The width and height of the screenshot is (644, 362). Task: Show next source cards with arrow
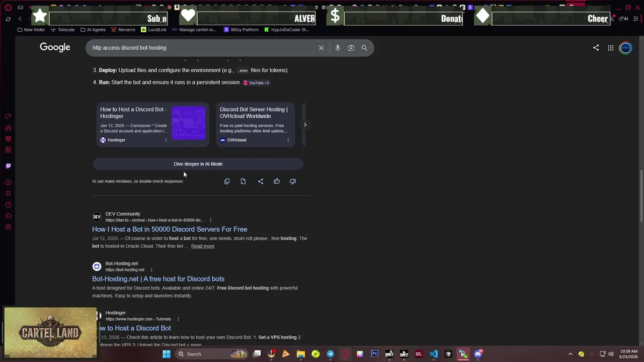pos(305,125)
